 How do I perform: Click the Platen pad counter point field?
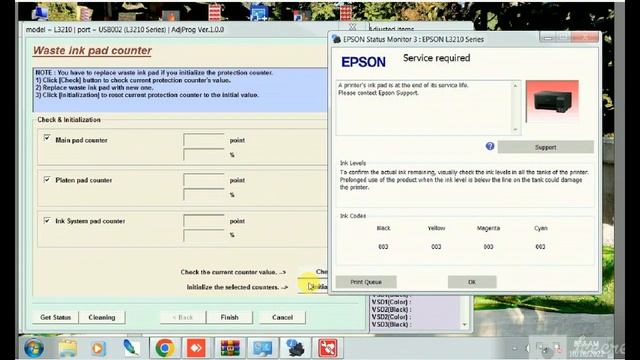[204, 180]
